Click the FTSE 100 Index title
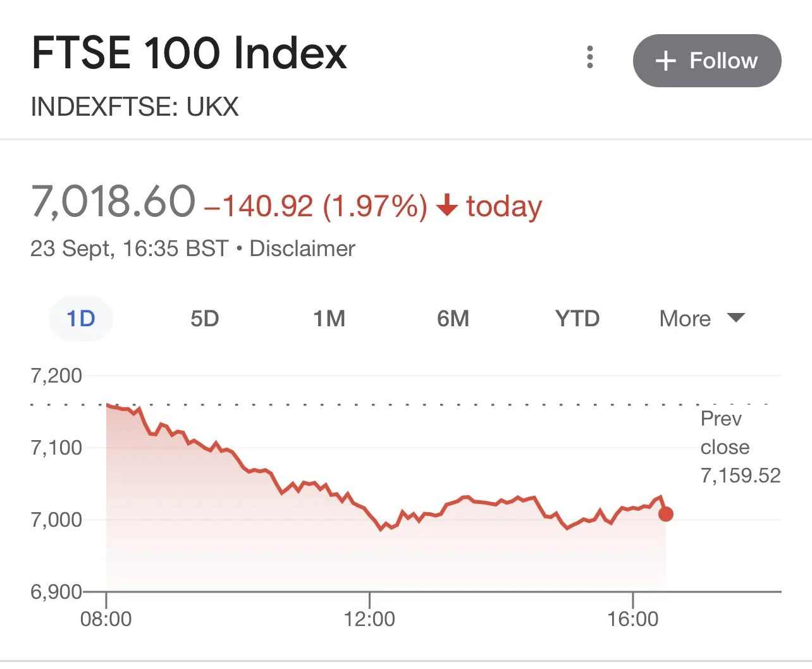 [x=189, y=52]
